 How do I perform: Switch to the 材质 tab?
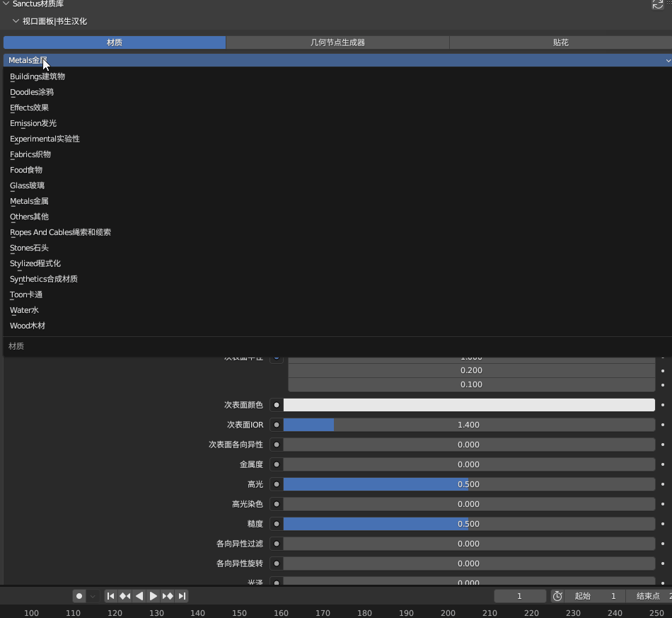point(115,42)
